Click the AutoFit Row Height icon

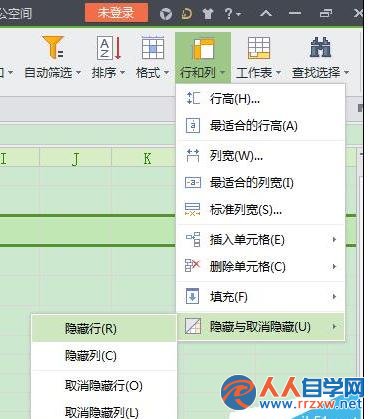[x=193, y=126]
